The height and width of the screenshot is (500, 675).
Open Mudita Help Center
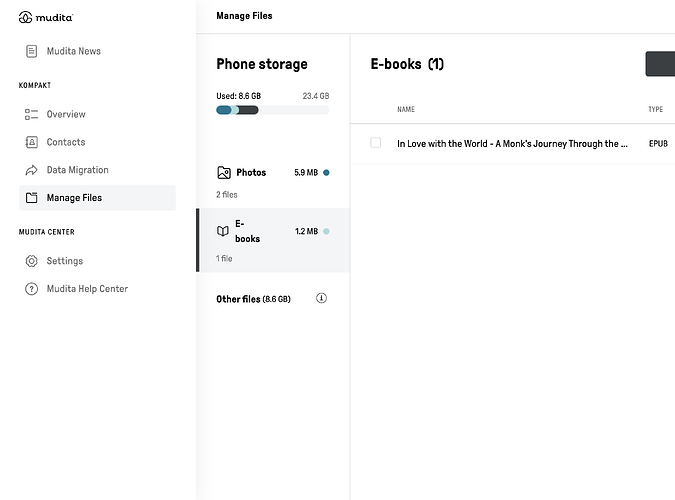pyautogui.click(x=97, y=289)
